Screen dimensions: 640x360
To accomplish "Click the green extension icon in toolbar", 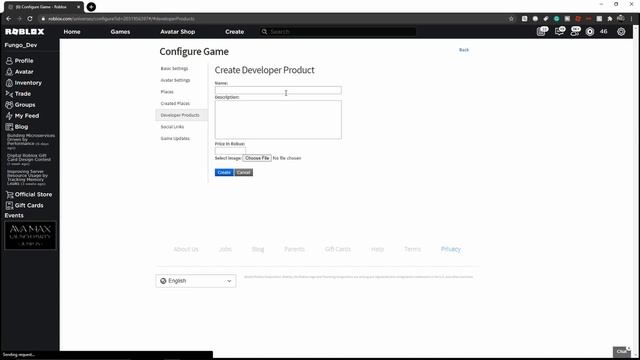I will [556, 19].
